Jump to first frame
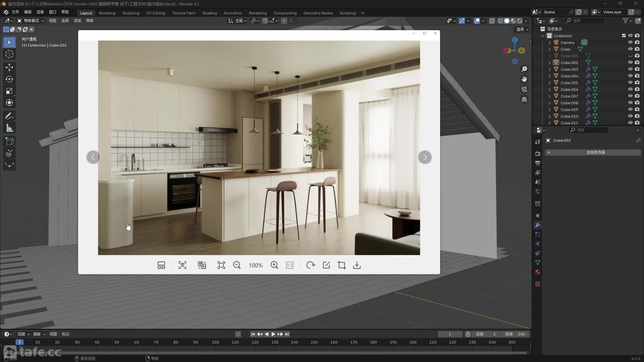Screen dimensions: 644x362 click(253, 334)
